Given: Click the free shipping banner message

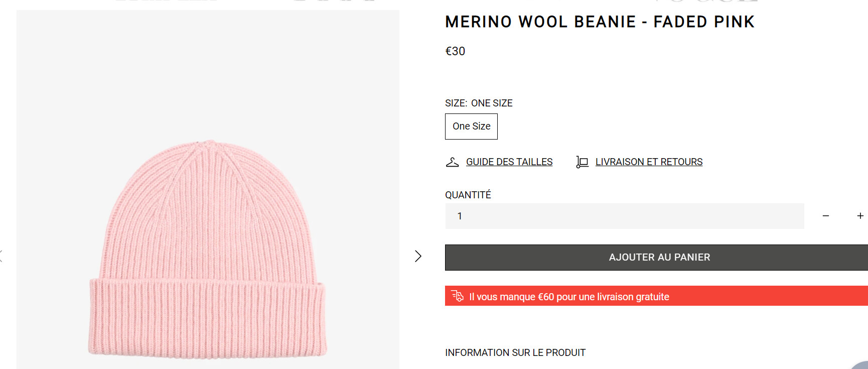Looking at the screenshot, I should [x=569, y=297].
